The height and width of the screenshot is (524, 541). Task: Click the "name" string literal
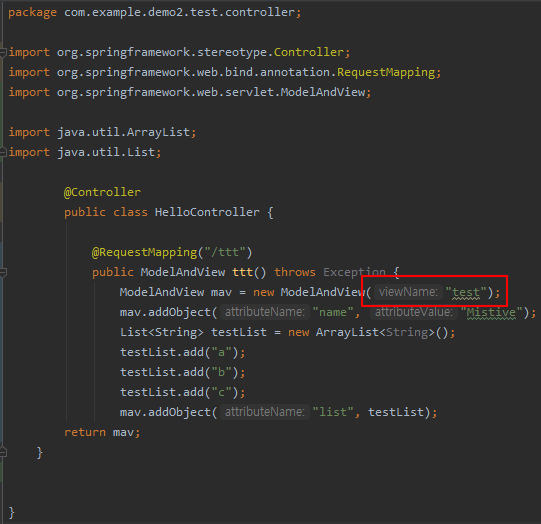pyautogui.click(x=333, y=313)
